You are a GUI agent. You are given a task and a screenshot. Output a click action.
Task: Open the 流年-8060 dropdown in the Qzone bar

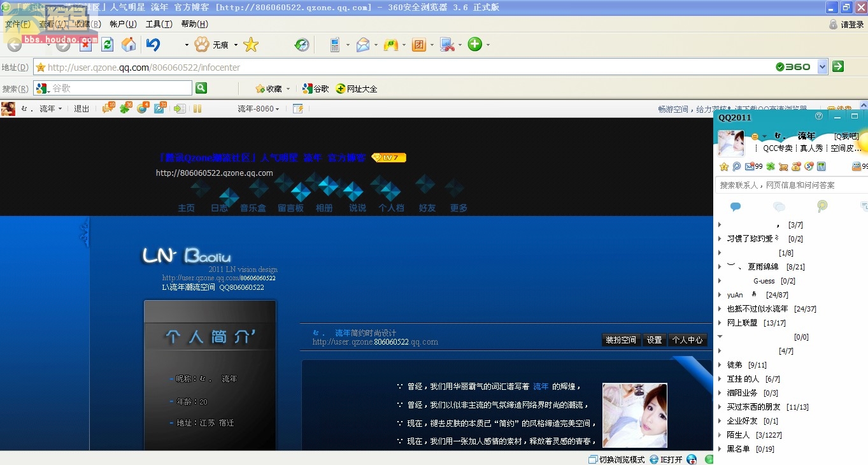pyautogui.click(x=259, y=109)
